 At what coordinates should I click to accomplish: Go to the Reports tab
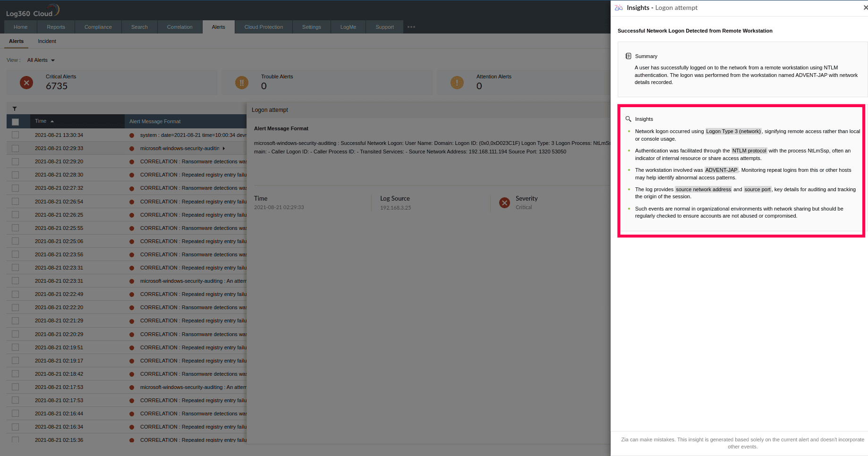pos(56,27)
